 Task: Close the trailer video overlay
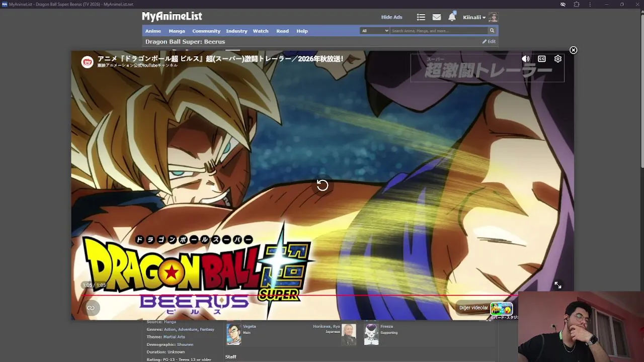pyautogui.click(x=573, y=50)
